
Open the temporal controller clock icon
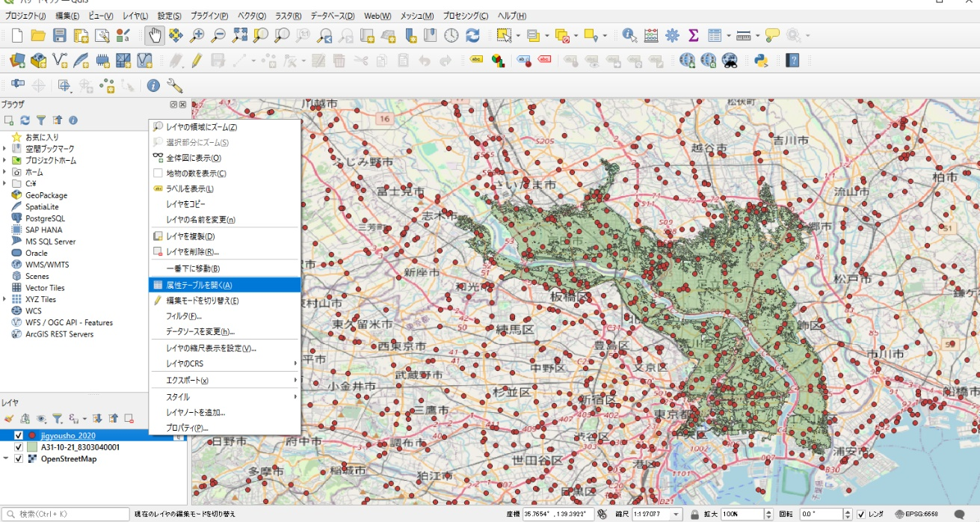[x=452, y=35]
